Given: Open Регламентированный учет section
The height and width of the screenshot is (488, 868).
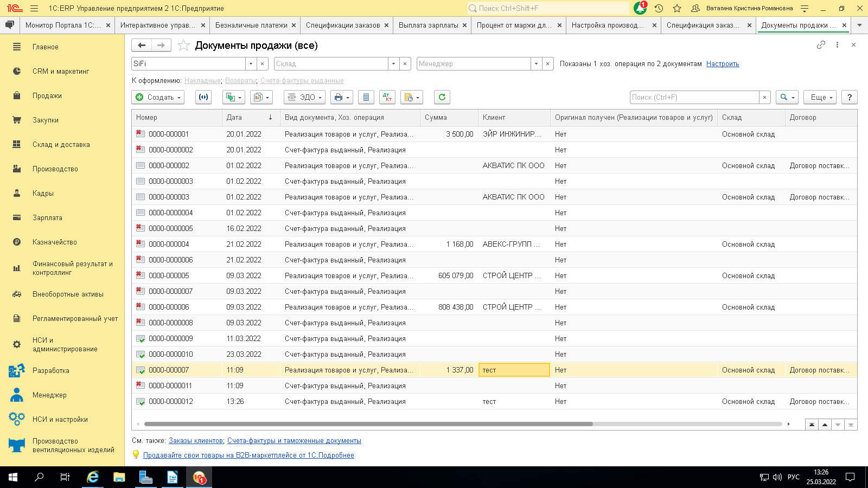Looking at the screenshot, I should (75, 319).
